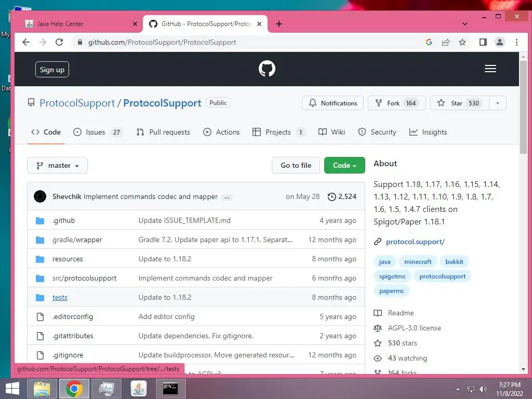Open the Wiki tab
532x399 pixels.
pos(331,132)
